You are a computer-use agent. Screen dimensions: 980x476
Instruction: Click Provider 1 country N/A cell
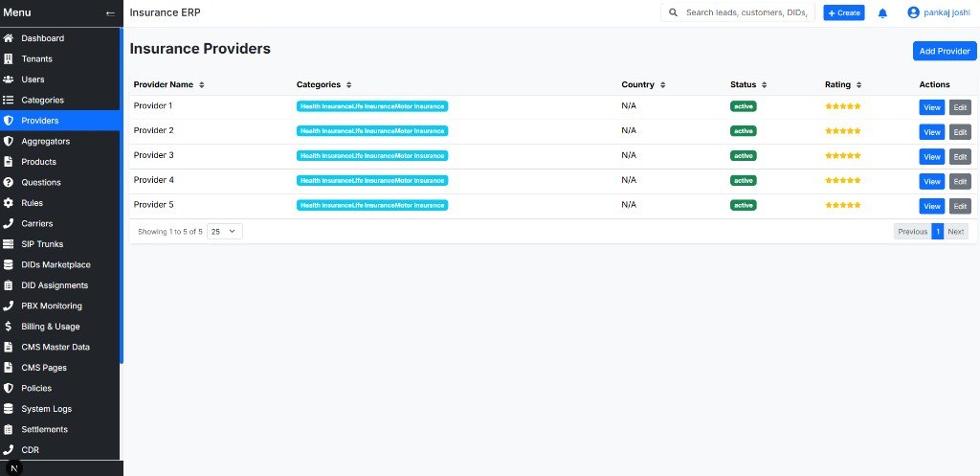(629, 105)
